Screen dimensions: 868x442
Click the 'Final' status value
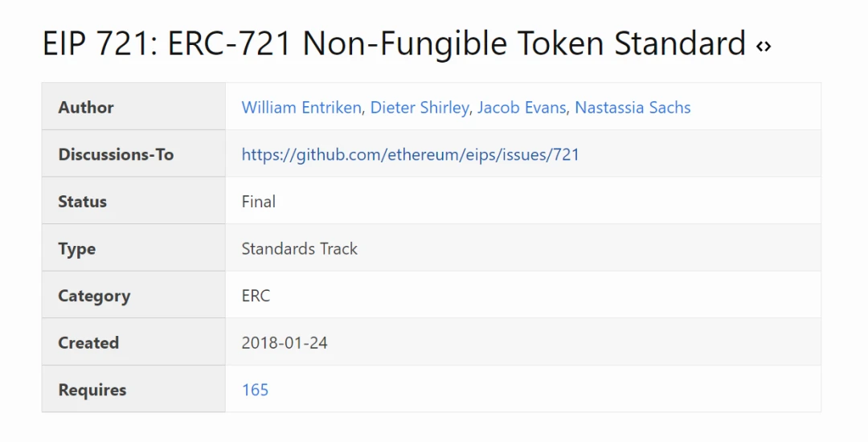(259, 202)
